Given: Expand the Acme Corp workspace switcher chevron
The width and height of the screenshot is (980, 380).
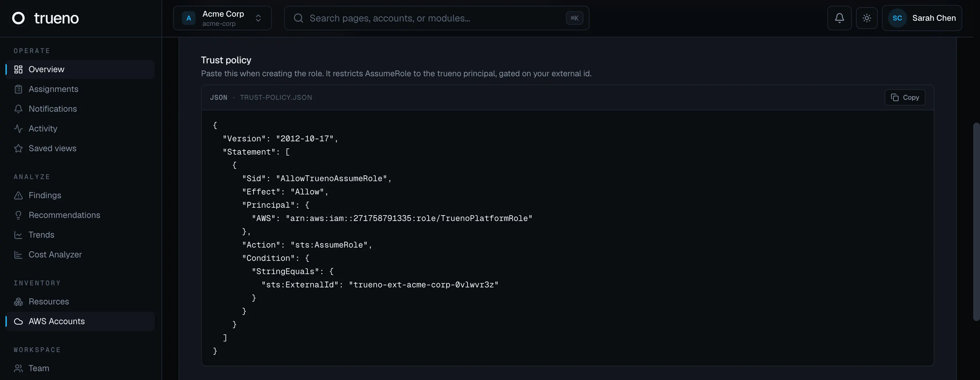Looking at the screenshot, I should point(258,18).
